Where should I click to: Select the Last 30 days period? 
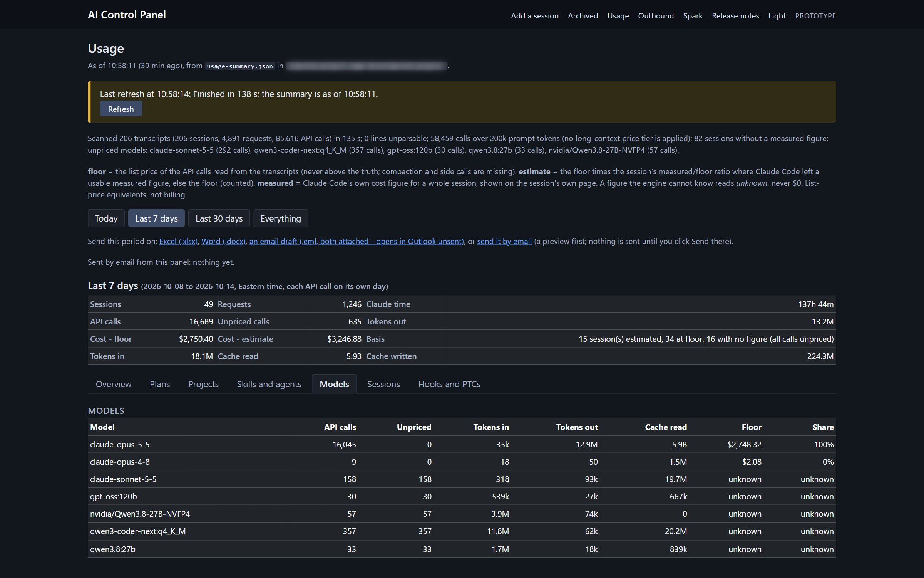(219, 218)
